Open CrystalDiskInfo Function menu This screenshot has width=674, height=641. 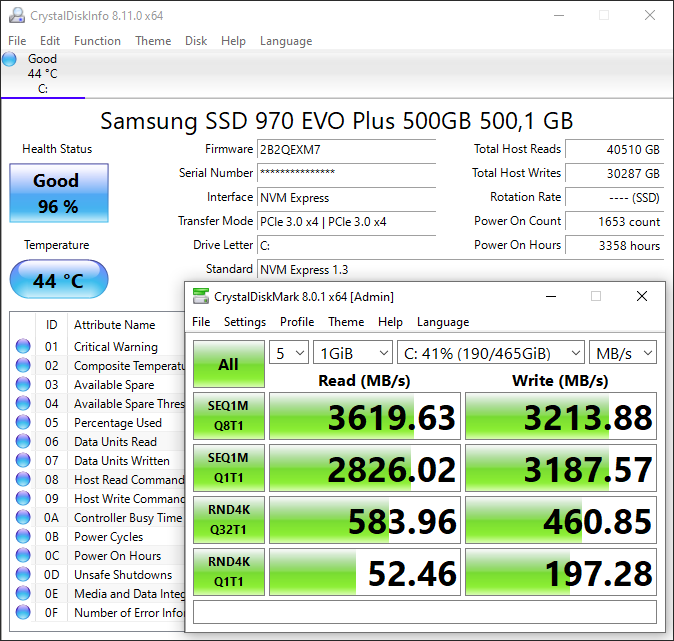[98, 41]
